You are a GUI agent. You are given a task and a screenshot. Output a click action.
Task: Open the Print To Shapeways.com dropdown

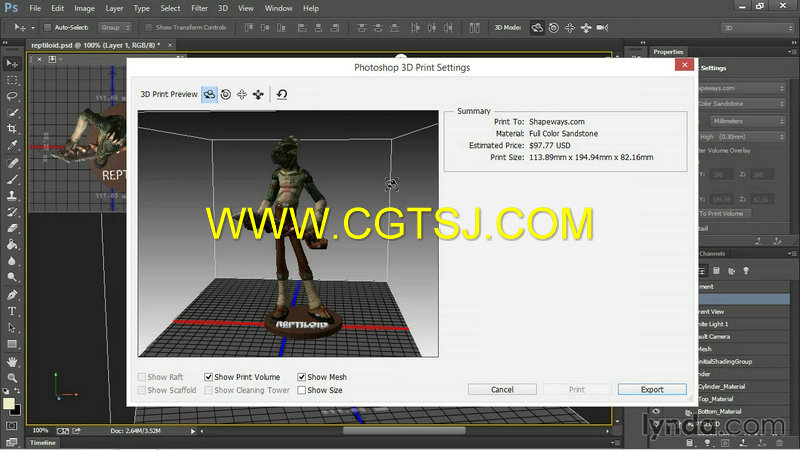(x=742, y=88)
